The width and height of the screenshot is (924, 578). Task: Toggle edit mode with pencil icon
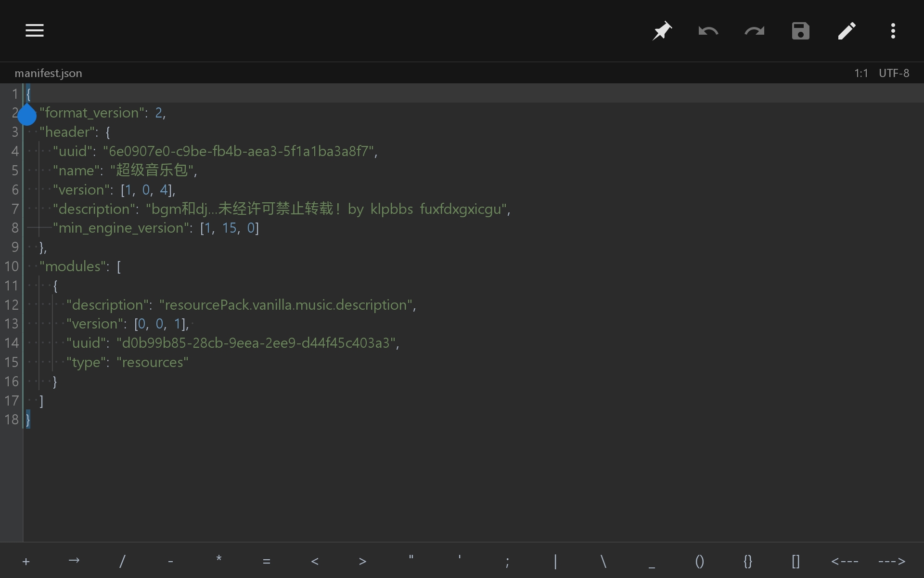(847, 31)
